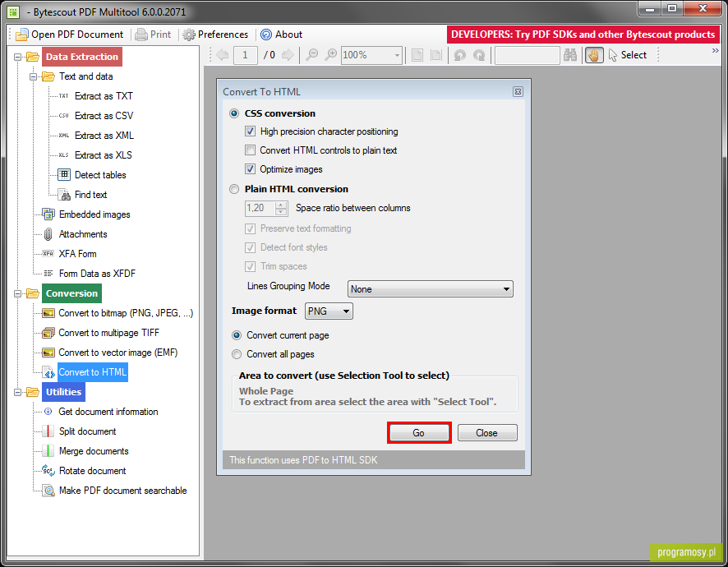Collapse the Conversion tree node
Viewport: 728px width, 567px height.
(x=17, y=294)
